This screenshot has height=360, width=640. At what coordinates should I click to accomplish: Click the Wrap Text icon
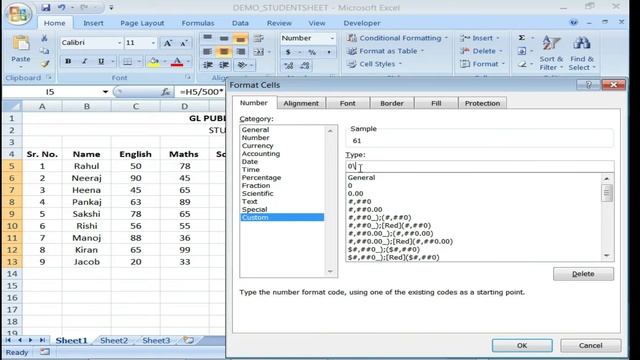pyautogui.click(x=258, y=38)
